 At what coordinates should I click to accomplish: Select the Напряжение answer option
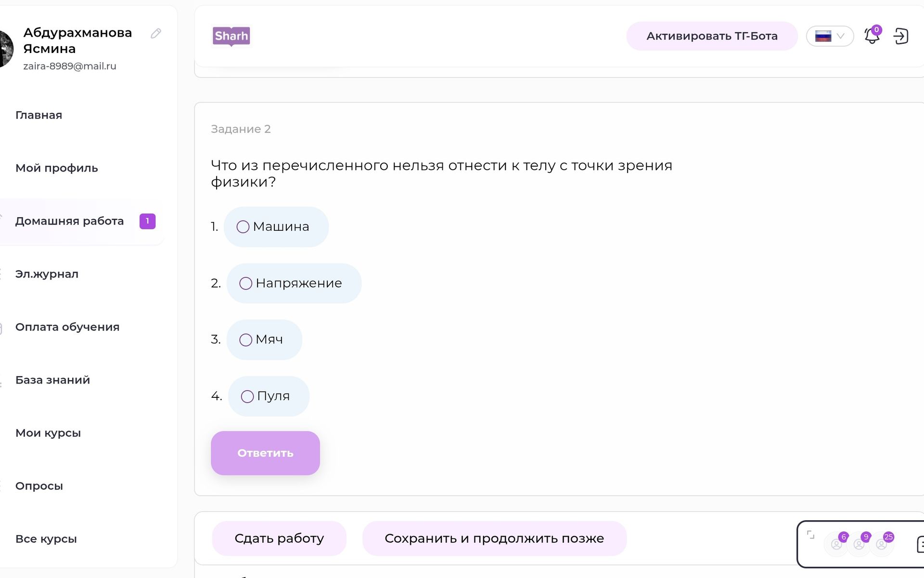click(x=294, y=283)
